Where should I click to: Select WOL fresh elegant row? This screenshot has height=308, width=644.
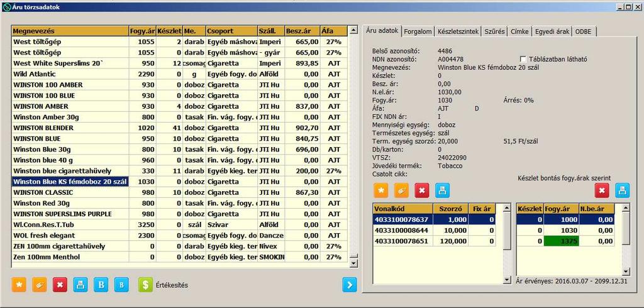point(180,235)
